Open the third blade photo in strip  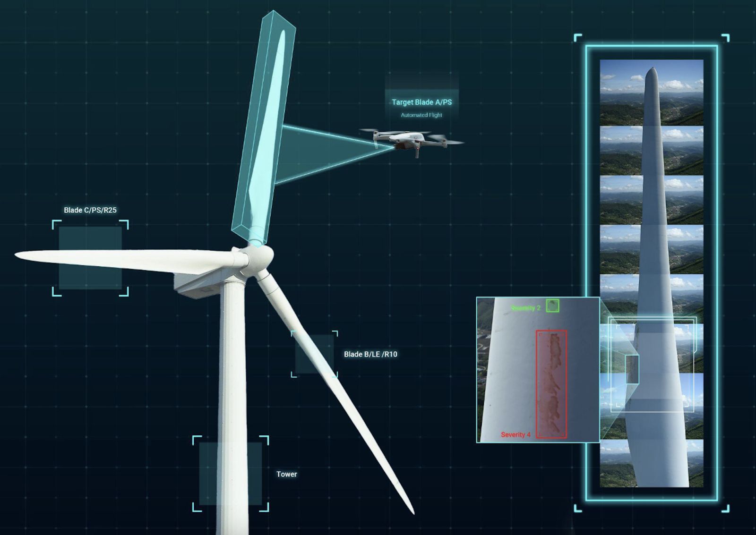pyautogui.click(x=652, y=200)
